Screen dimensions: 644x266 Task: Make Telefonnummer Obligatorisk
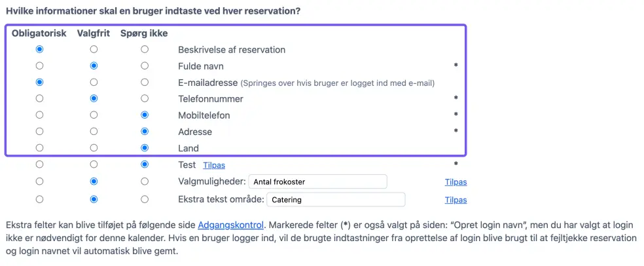[x=40, y=98]
